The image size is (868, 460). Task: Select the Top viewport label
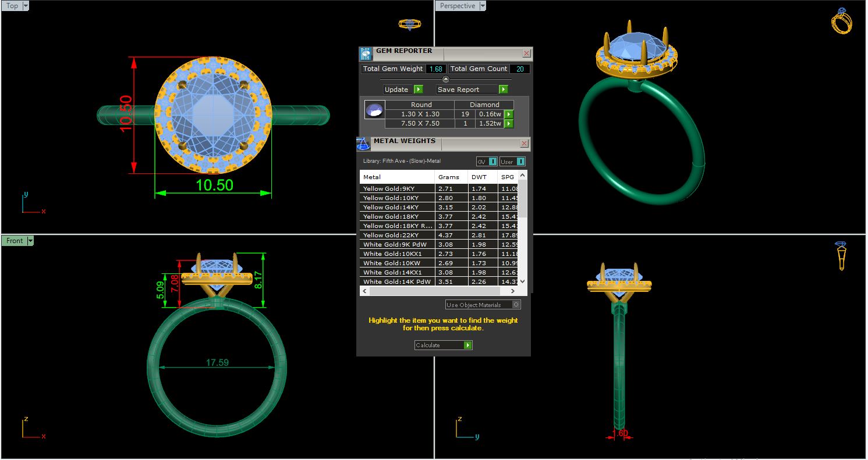pyautogui.click(x=12, y=6)
